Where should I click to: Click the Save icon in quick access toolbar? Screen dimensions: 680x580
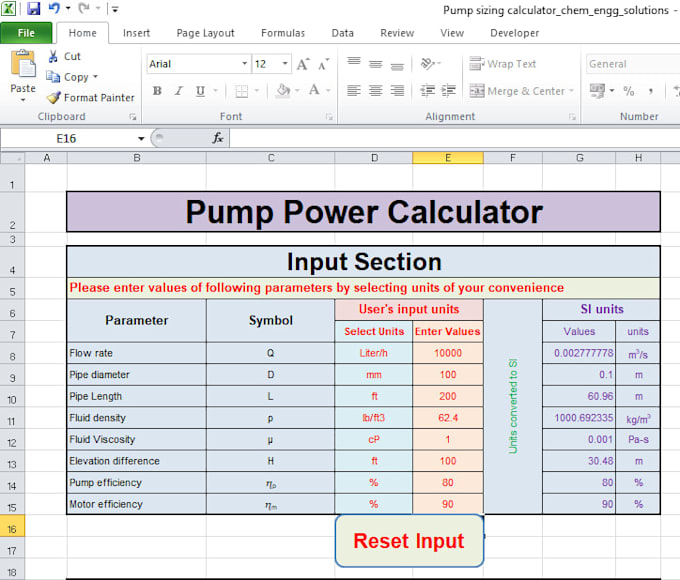coord(33,8)
